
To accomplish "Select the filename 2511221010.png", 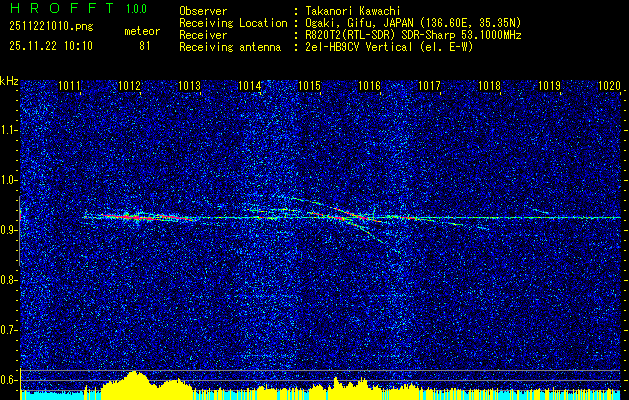I will (x=51, y=27).
